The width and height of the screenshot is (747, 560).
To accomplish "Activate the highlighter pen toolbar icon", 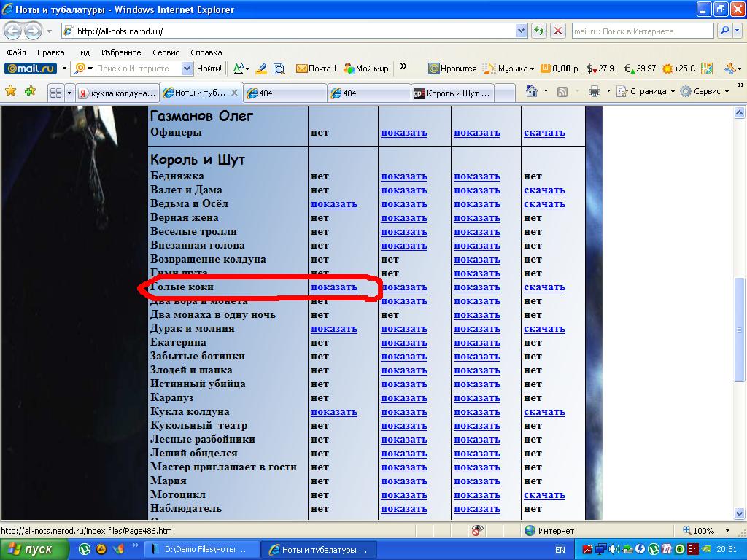I will point(260,69).
